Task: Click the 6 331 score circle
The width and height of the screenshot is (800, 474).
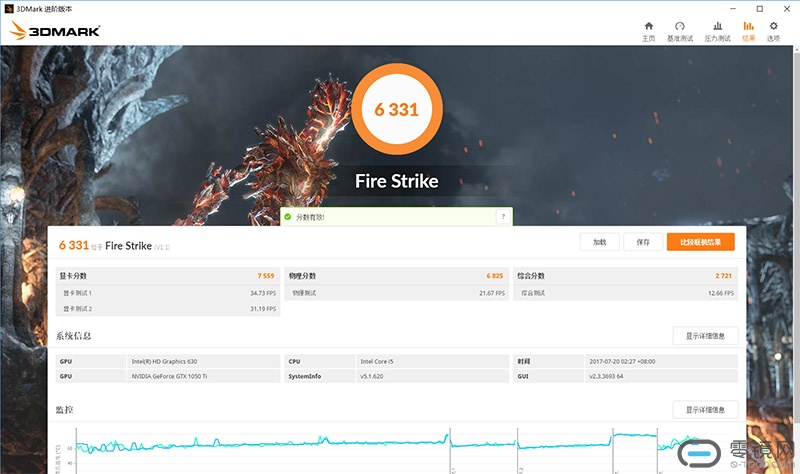Action: (x=396, y=109)
